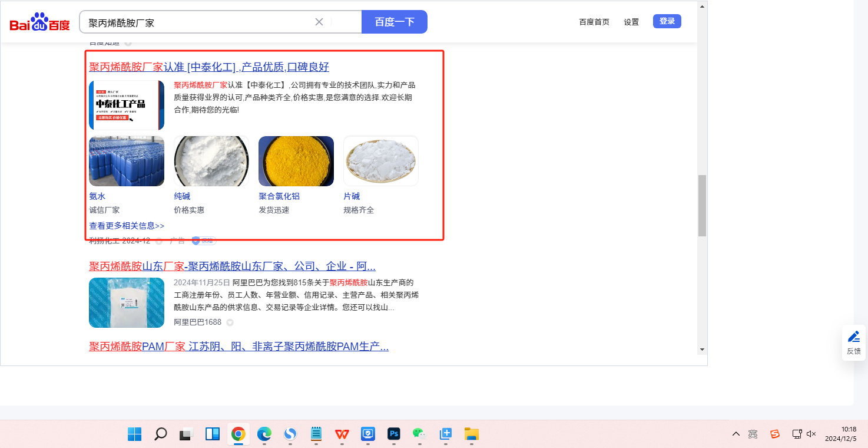Click the Baidu logo
Screen dimensions: 868x448
[39, 22]
